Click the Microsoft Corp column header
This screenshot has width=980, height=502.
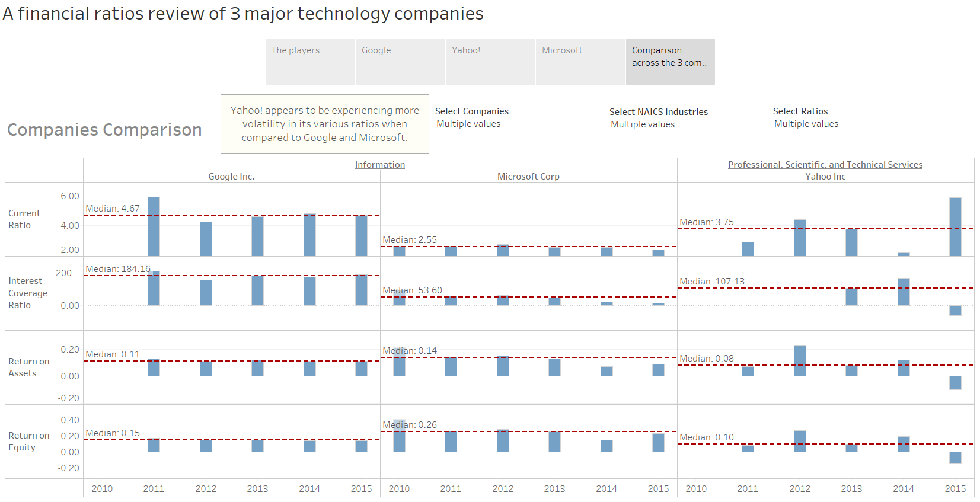528,177
